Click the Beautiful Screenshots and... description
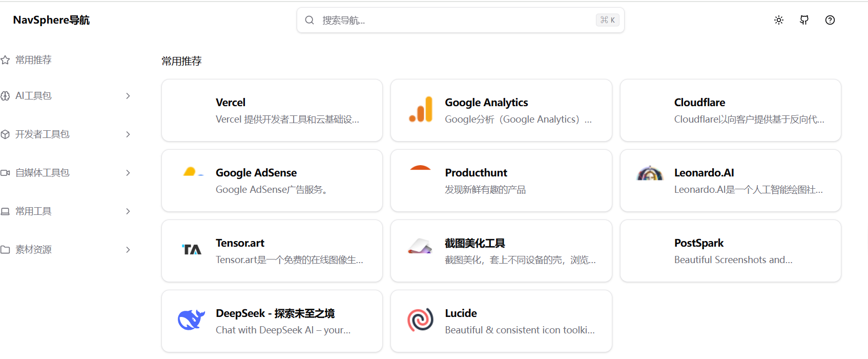 [x=733, y=260]
